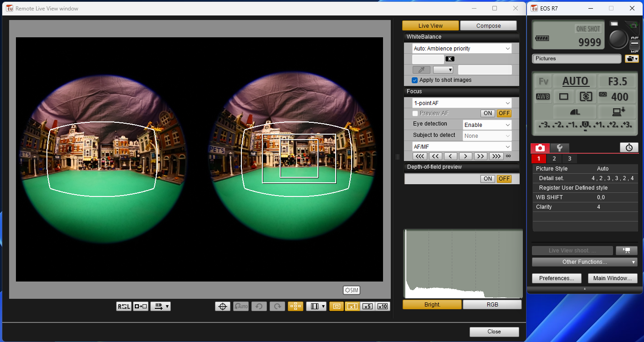Toggle the AF point display icon

[296, 307]
